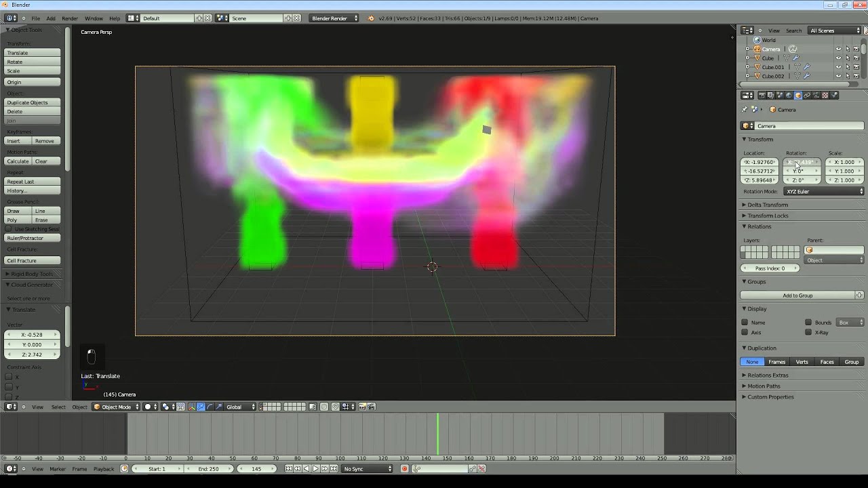Expand the Transform Locks panel
The height and width of the screenshot is (488, 868).
coord(767,216)
